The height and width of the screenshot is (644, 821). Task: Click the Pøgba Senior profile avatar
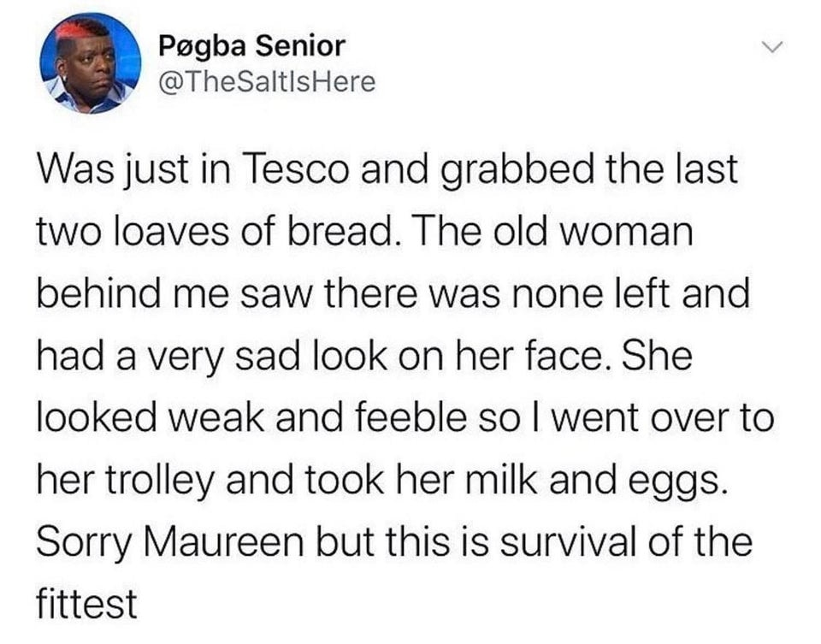click(x=90, y=64)
